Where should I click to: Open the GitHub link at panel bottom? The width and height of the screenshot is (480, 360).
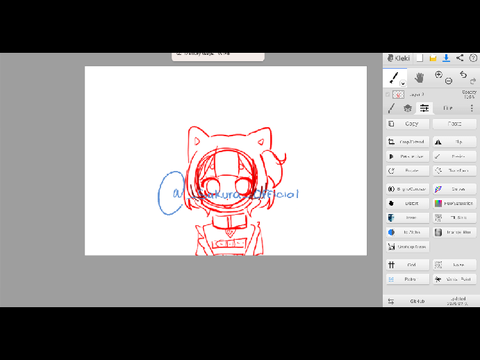[x=417, y=301]
